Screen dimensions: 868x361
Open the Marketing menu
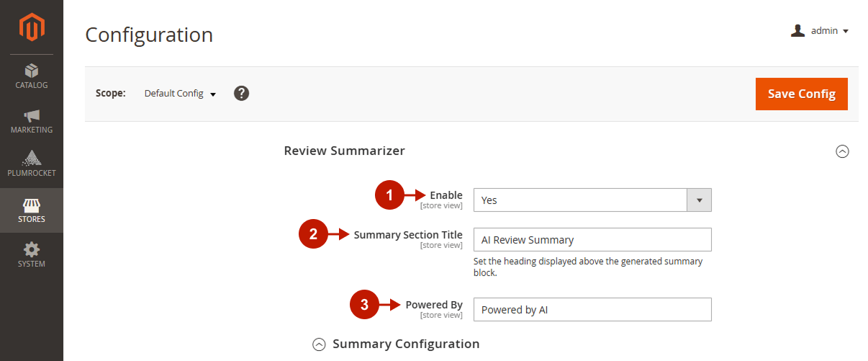point(32,121)
